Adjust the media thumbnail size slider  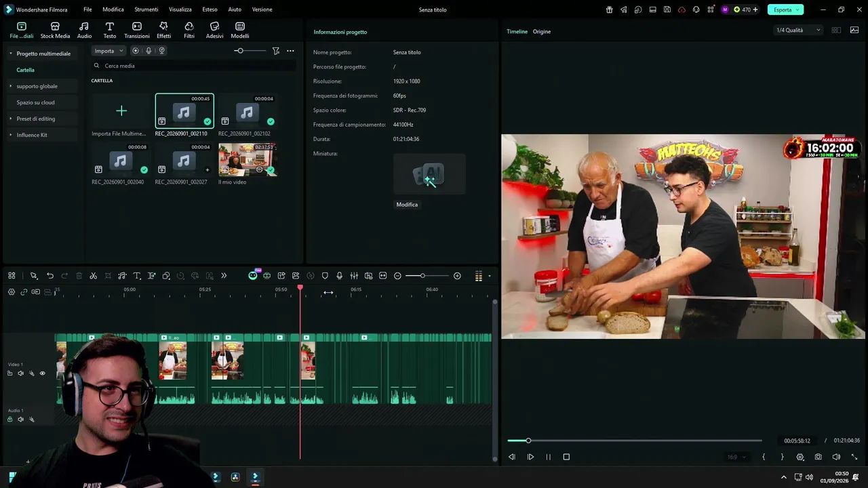[x=239, y=51]
